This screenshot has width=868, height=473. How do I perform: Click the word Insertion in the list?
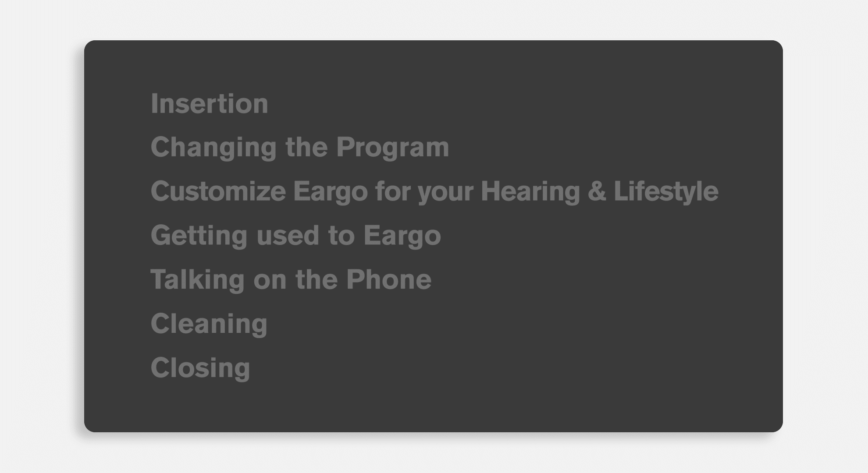(x=209, y=104)
